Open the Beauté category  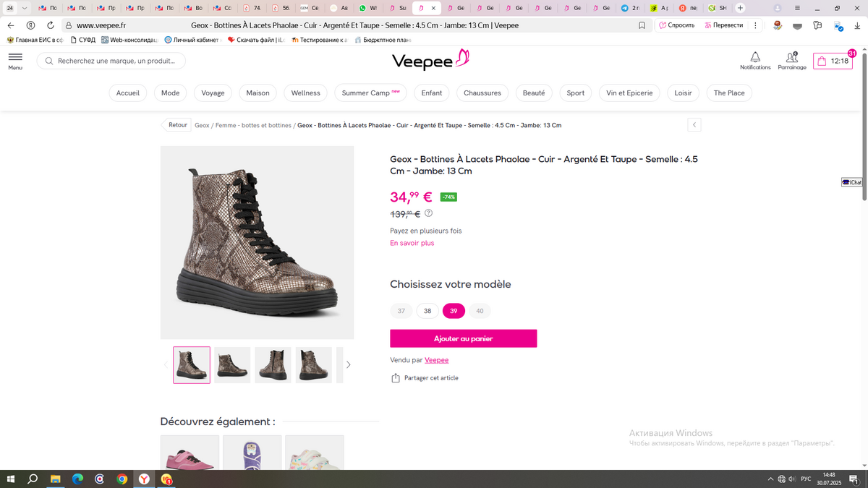(534, 93)
